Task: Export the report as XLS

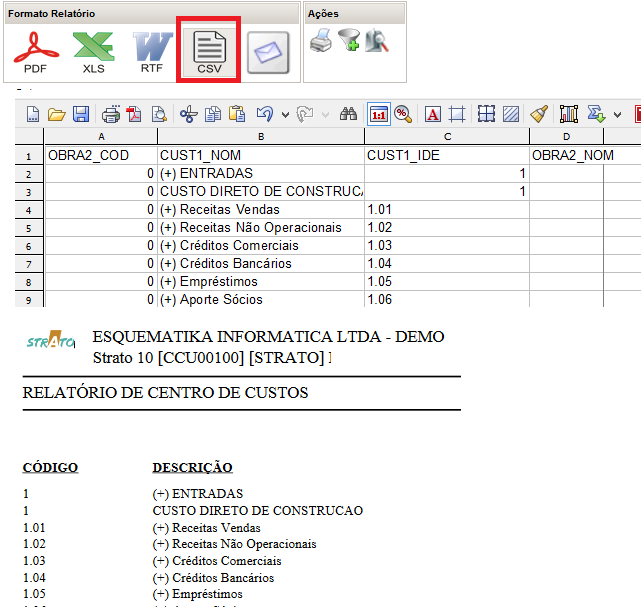Action: pos(94,52)
